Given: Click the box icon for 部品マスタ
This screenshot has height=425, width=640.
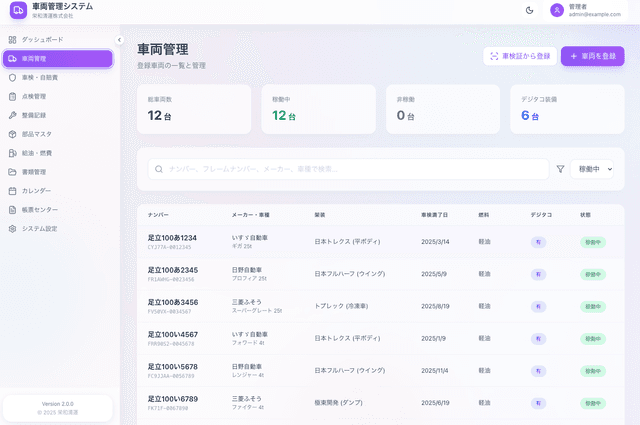Looking at the screenshot, I should point(12,134).
